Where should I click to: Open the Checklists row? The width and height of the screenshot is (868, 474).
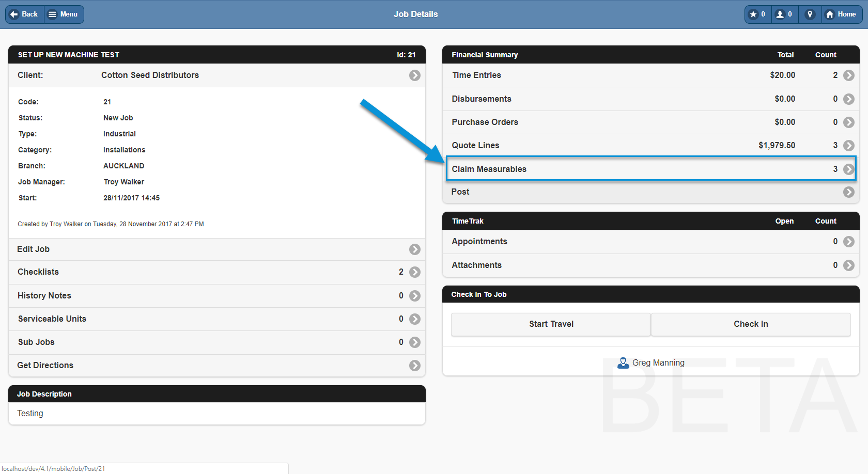tap(217, 272)
